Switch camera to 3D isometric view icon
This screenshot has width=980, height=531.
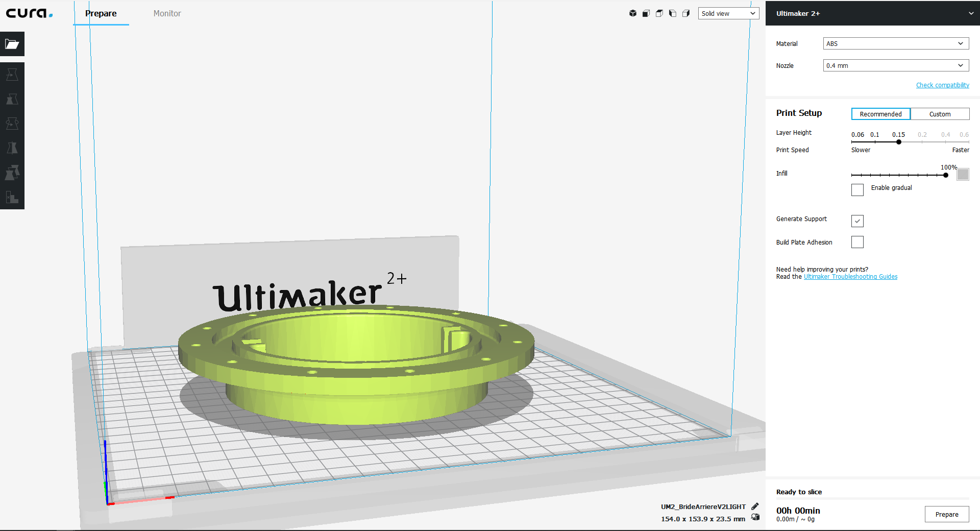633,13
